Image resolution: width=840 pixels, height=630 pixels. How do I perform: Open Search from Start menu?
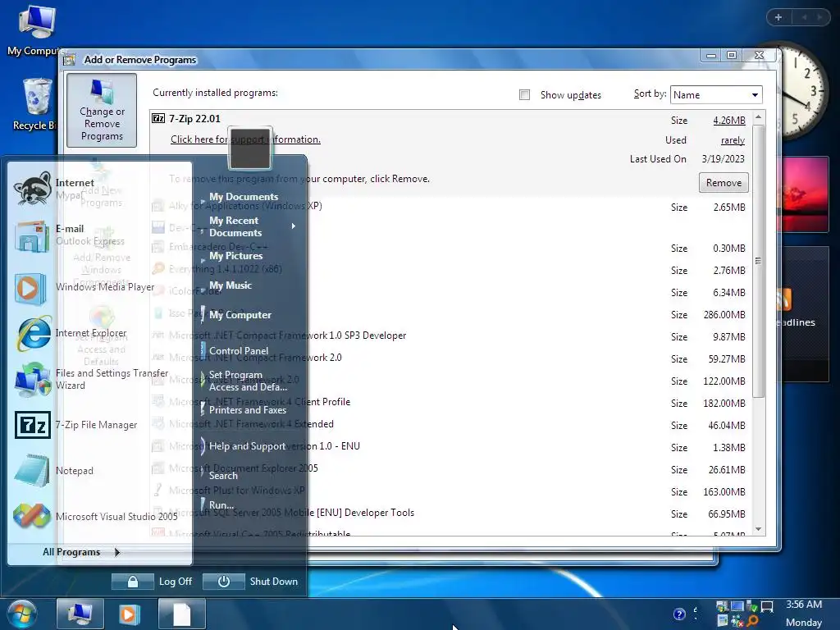[x=223, y=476]
